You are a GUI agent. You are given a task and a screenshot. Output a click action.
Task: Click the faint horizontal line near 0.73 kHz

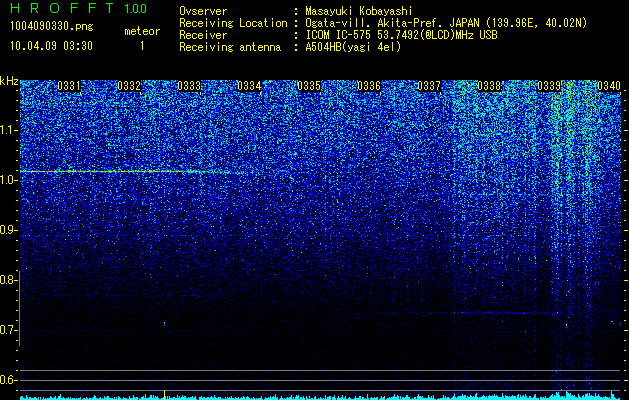[467, 313]
